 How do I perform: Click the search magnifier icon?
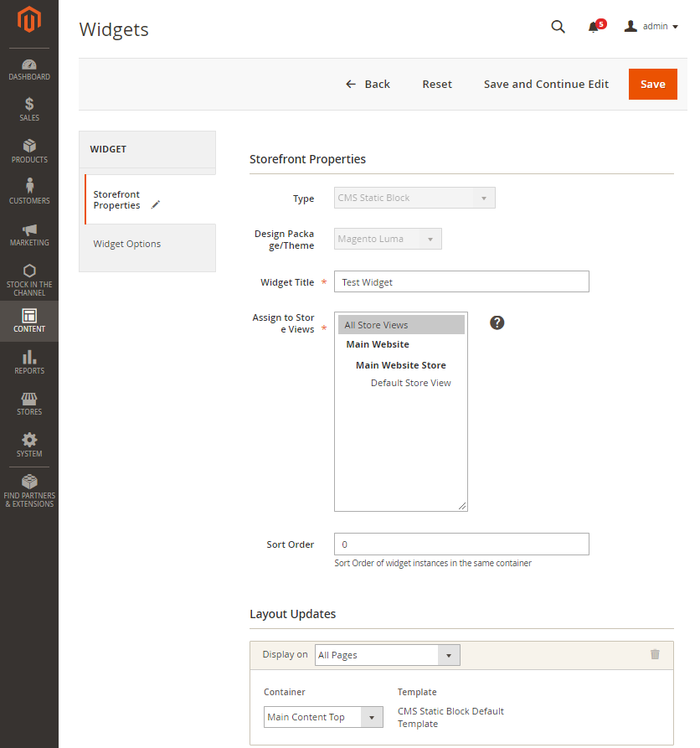558,27
